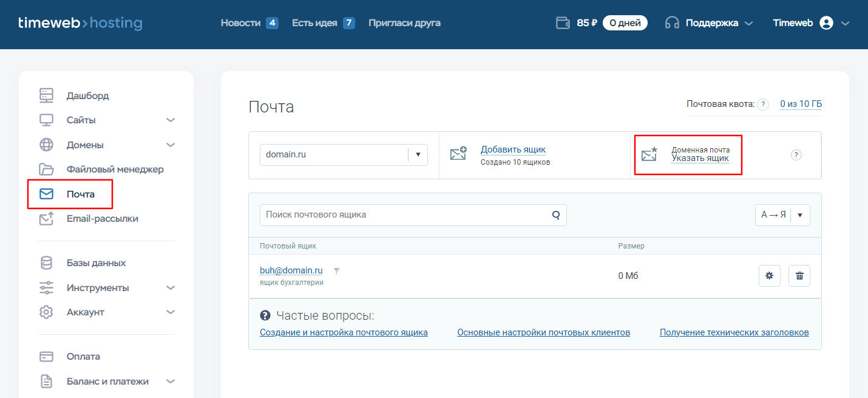Viewport: 868px width, 398px height.
Task: Click the trash icon to delete buh@domain.ru
Action: click(799, 275)
